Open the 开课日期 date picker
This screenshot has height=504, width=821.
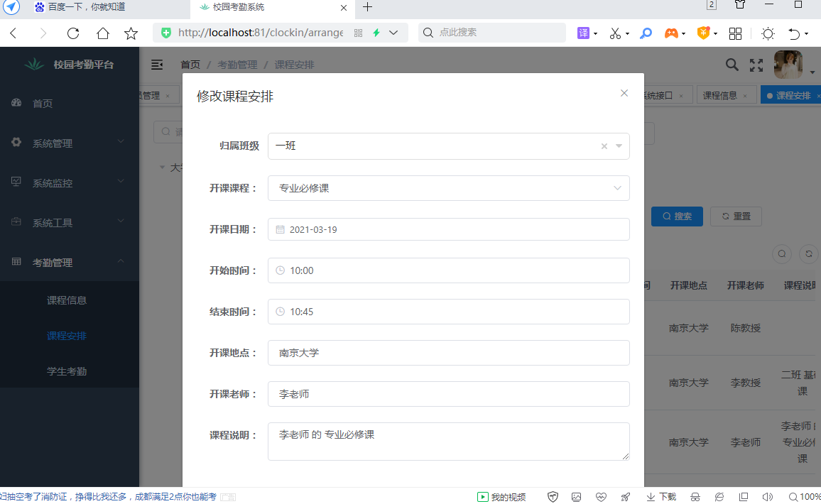pyautogui.click(x=448, y=229)
